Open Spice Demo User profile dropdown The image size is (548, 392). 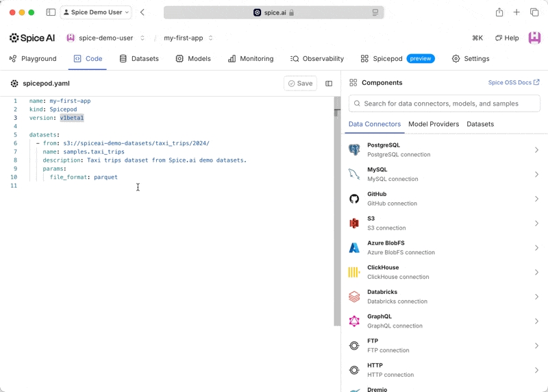96,12
